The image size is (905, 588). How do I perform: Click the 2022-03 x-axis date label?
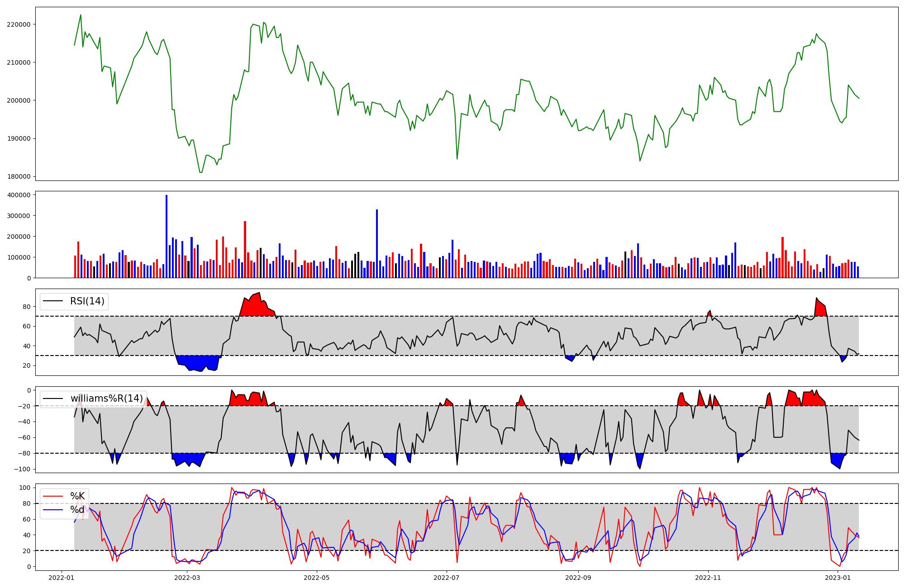[x=187, y=578]
